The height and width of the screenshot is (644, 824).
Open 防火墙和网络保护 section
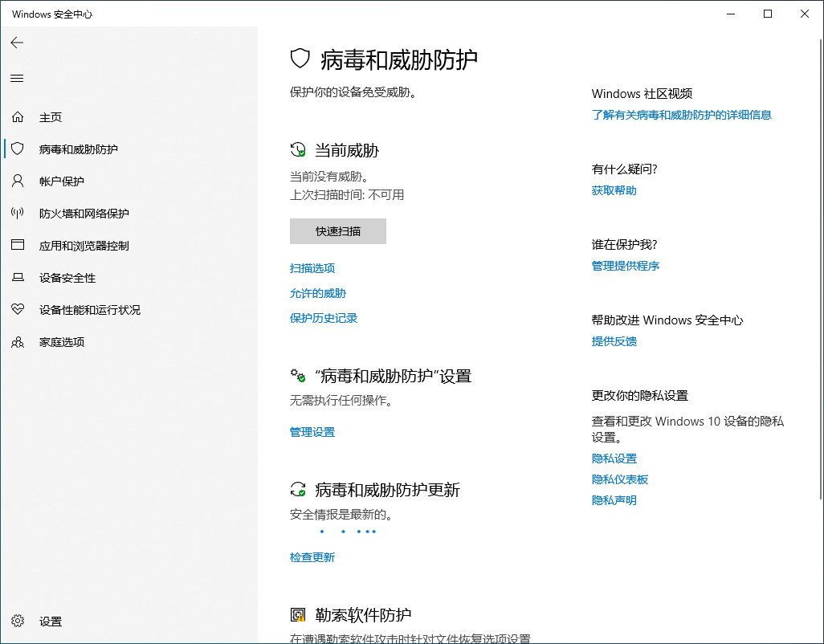(x=84, y=214)
